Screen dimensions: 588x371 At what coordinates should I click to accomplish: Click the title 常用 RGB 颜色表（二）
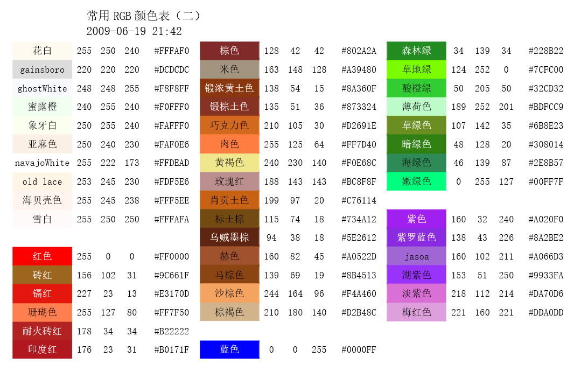[x=144, y=16]
